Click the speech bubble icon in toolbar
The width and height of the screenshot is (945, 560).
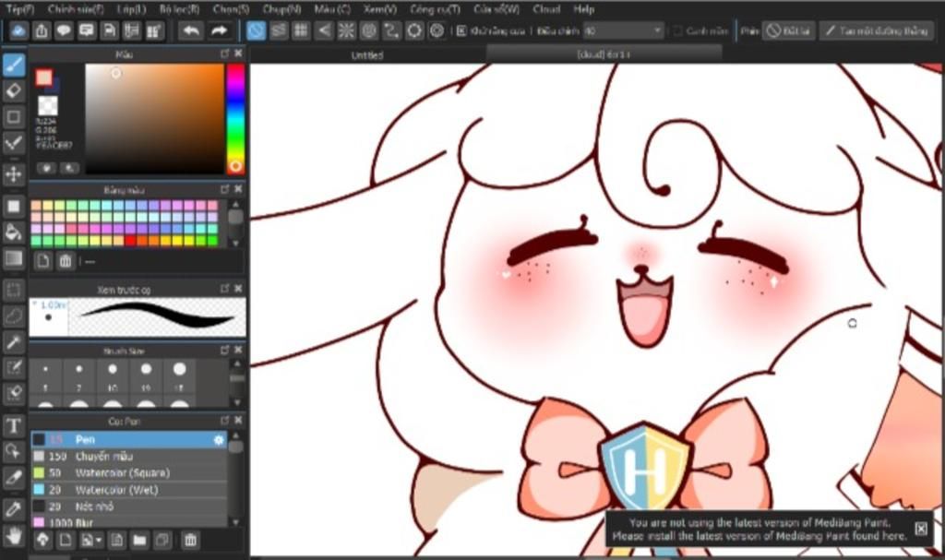(x=64, y=30)
